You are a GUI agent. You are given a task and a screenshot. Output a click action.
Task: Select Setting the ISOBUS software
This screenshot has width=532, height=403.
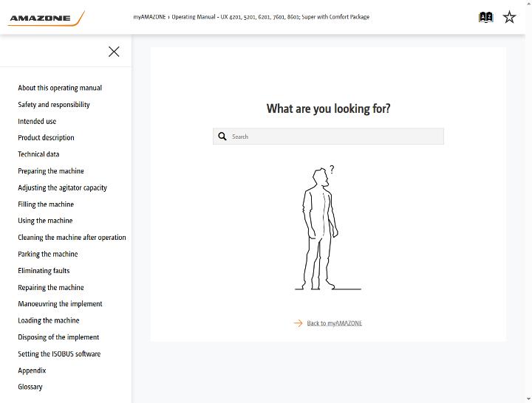point(59,354)
